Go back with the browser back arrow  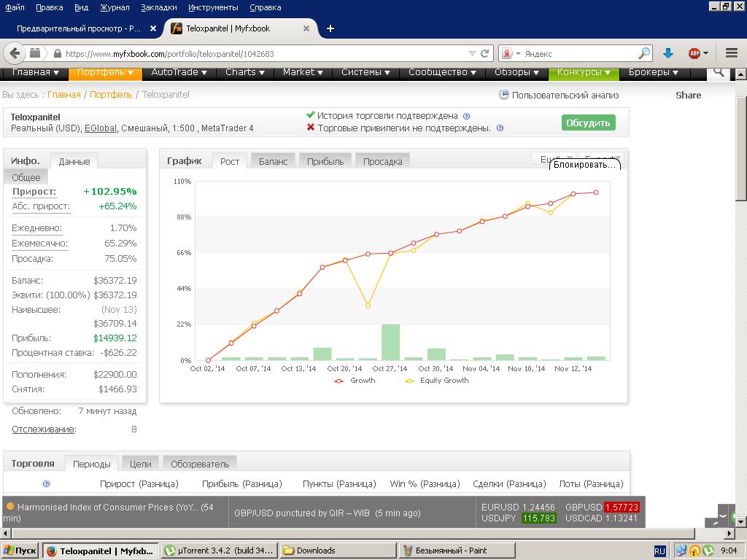(x=15, y=53)
